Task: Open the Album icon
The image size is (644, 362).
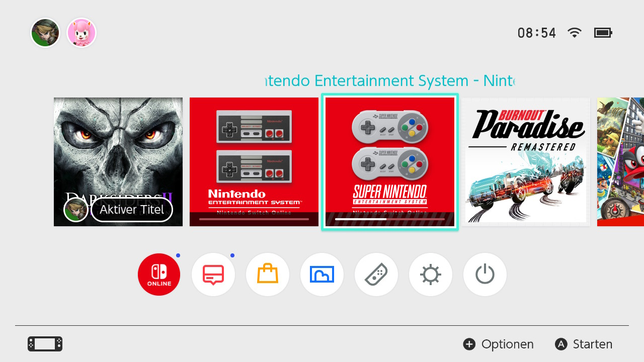Action: [x=322, y=275]
